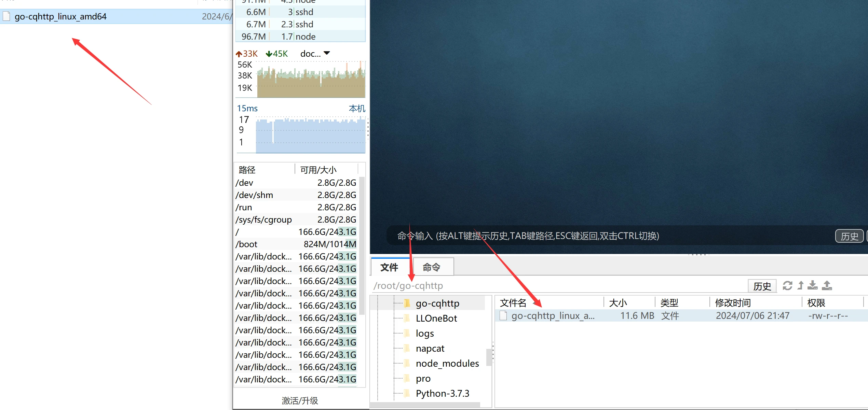Open the doc... network interface dropdown
Screen dimensions: 868x410
(315, 54)
